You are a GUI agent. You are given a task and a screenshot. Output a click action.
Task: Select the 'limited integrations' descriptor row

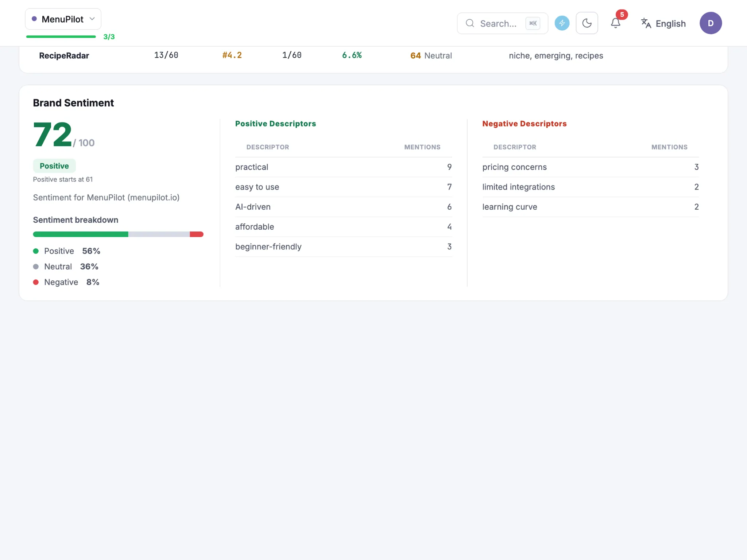point(591,187)
